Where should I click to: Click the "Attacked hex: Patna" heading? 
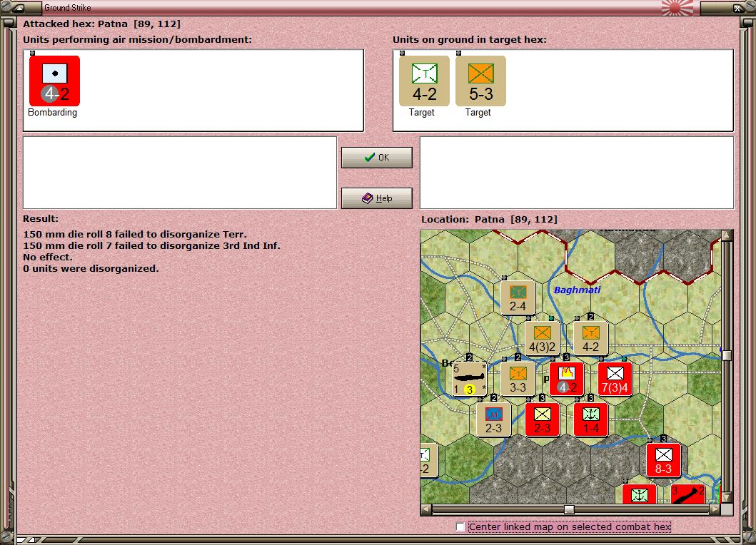[102, 24]
